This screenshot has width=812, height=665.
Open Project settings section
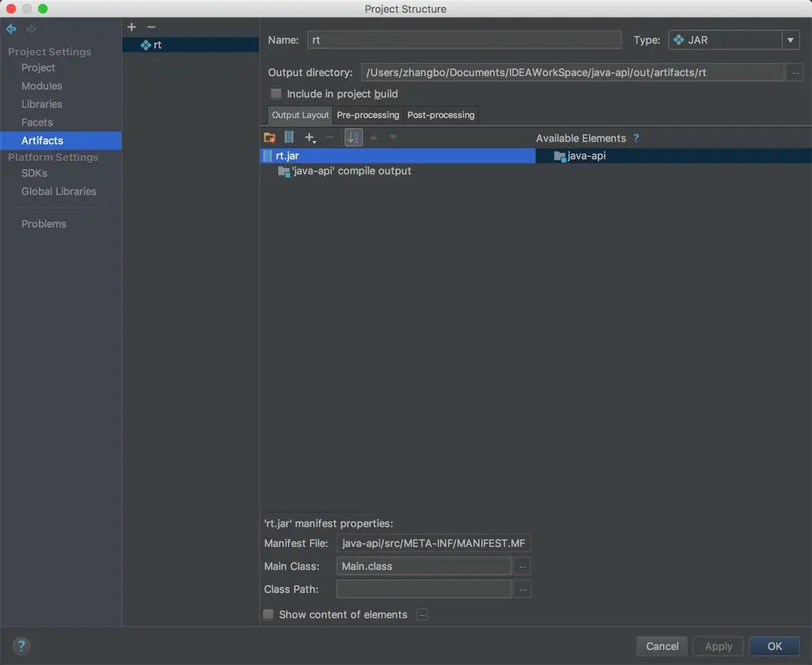pos(38,68)
